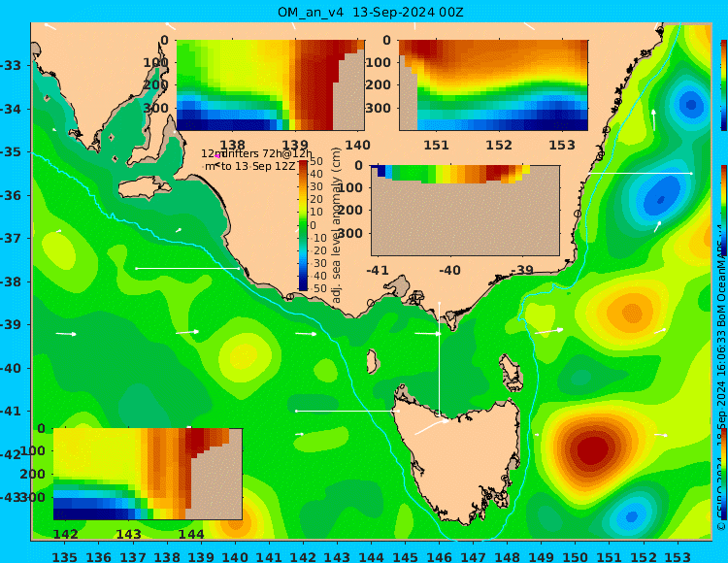Click latitude label "-33" on left axis
Image resolution: width=728 pixels, height=563 pixels.
[12, 65]
